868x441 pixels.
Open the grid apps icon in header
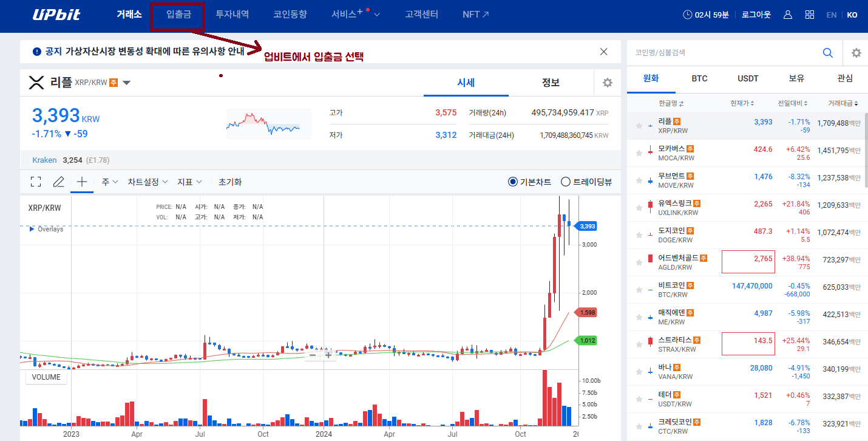click(810, 15)
